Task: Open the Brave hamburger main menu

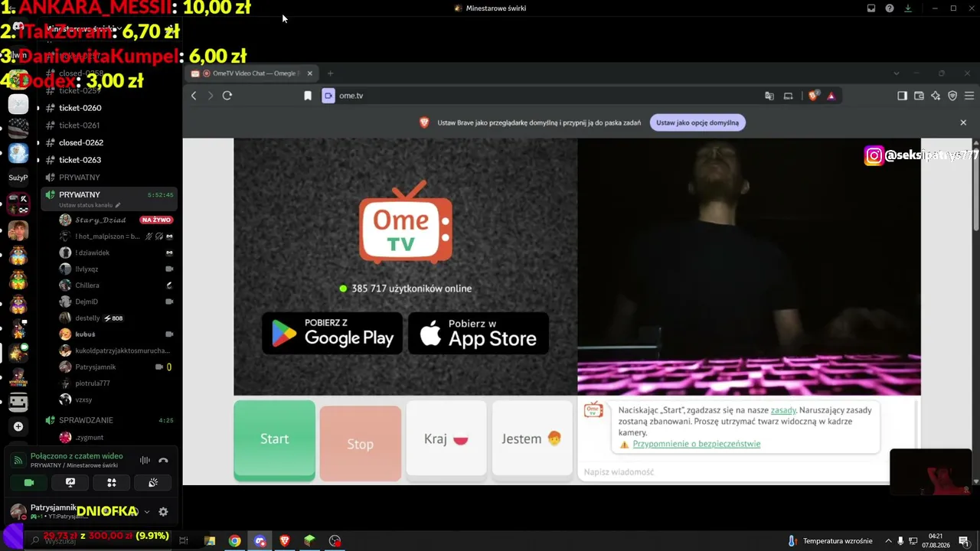Action: click(x=969, y=96)
